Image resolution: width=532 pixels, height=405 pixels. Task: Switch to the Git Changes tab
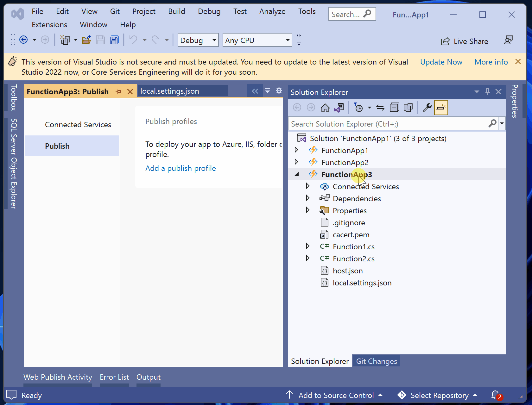click(x=376, y=361)
